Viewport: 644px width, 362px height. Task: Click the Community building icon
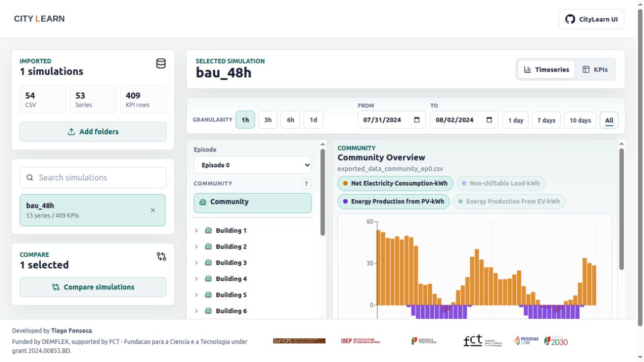pos(203,202)
